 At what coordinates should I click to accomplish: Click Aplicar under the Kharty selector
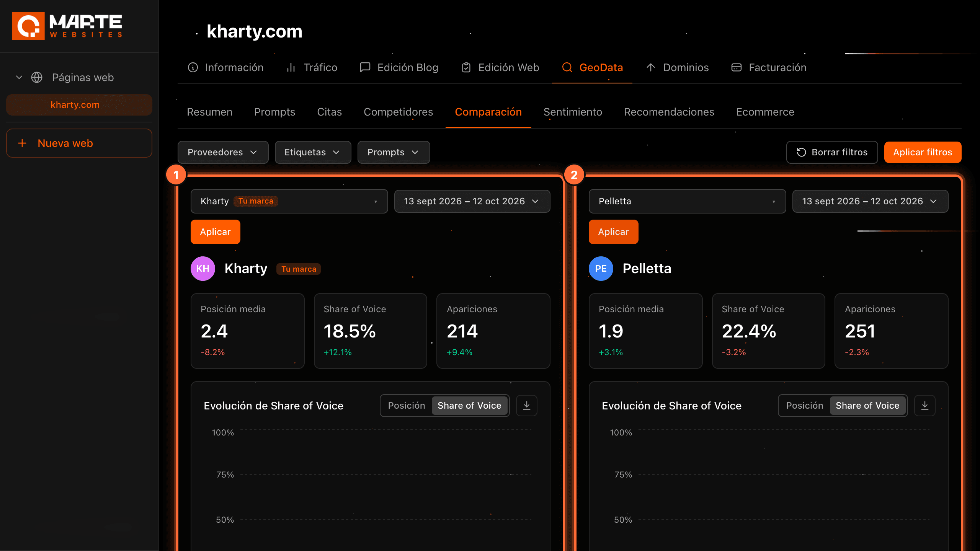(216, 232)
